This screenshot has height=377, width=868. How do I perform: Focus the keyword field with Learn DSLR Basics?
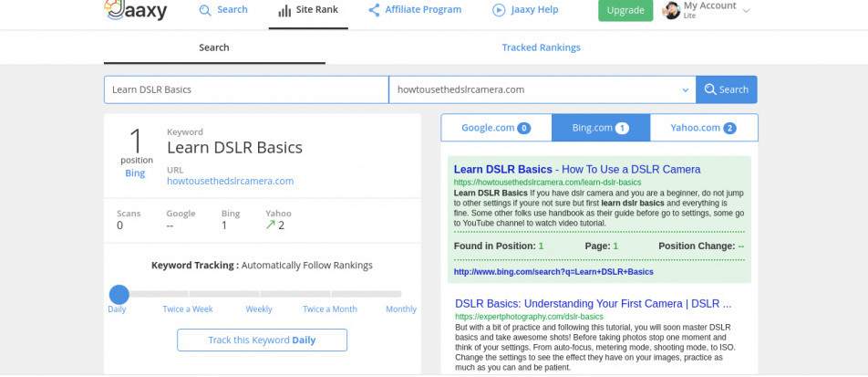246,89
